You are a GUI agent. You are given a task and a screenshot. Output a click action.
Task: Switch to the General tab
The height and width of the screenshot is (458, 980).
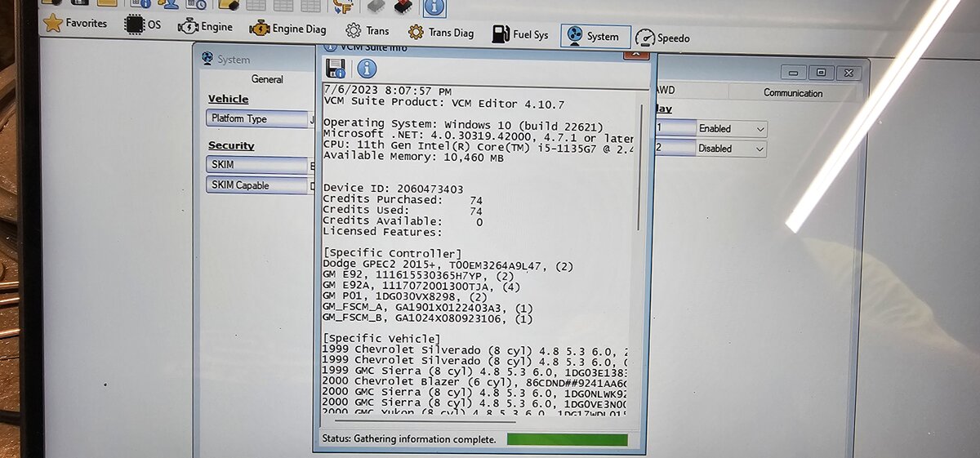click(x=267, y=79)
